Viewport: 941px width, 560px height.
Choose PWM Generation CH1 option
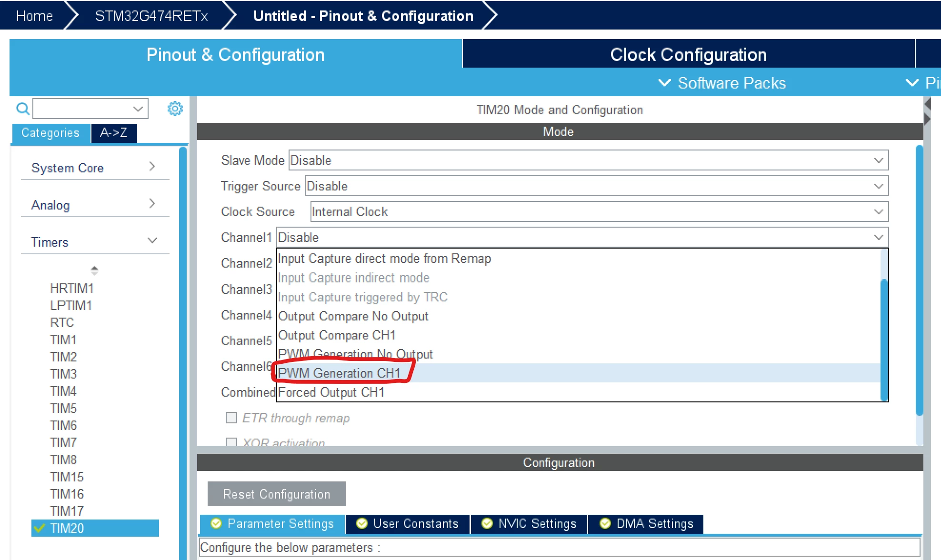coord(579,373)
